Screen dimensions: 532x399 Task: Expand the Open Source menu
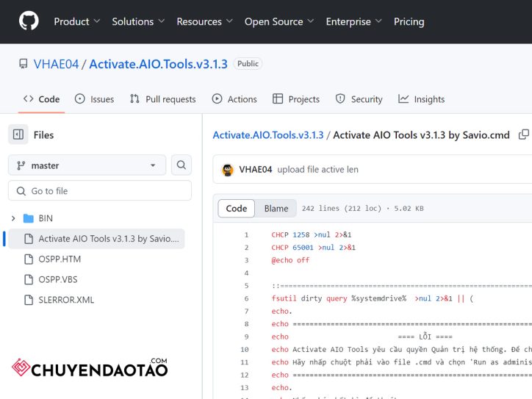279,22
